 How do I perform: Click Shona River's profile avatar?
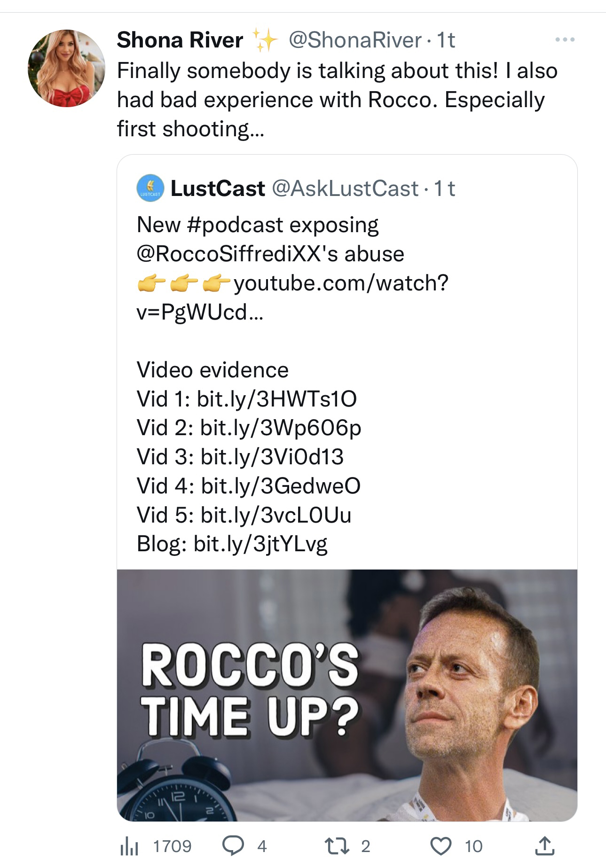click(x=66, y=68)
